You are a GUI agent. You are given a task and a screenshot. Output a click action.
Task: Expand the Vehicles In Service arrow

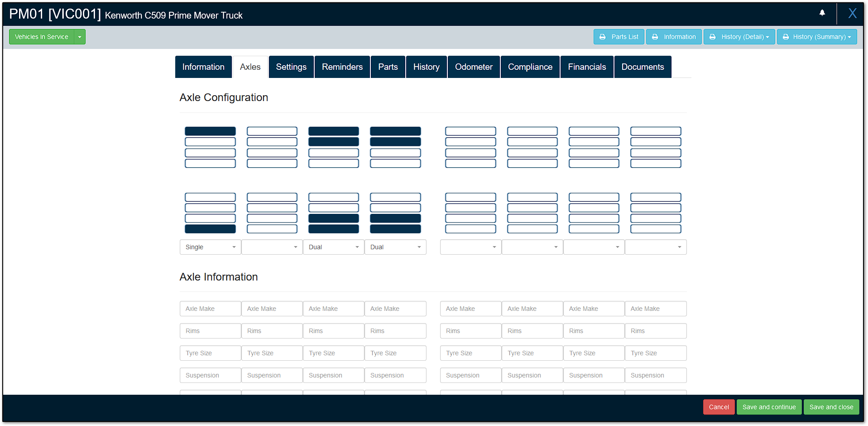(x=80, y=37)
